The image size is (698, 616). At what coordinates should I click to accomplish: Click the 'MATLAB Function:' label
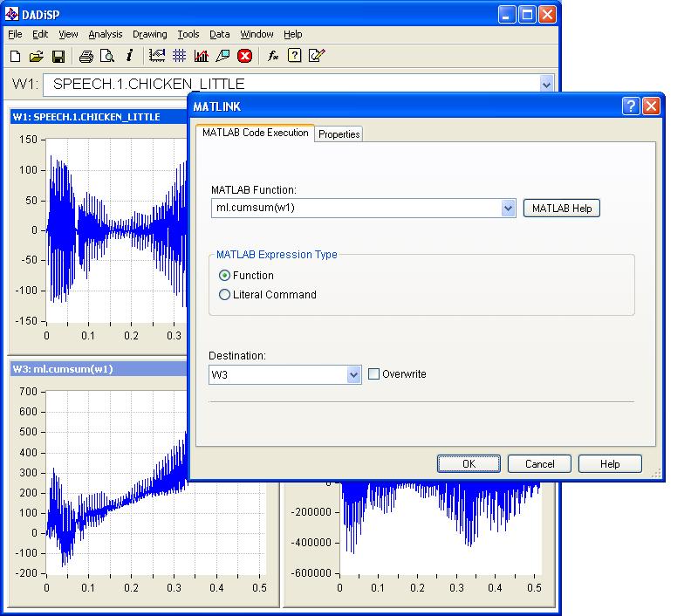pyautogui.click(x=253, y=190)
